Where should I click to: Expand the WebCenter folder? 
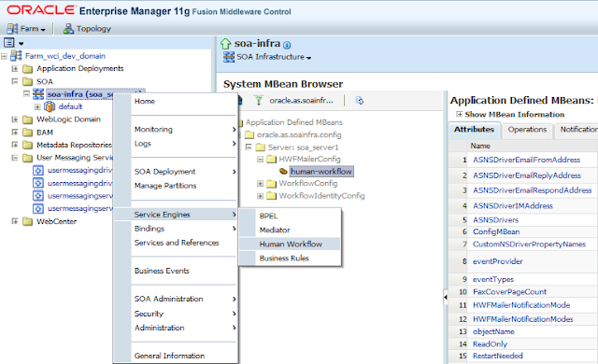pos(15,221)
